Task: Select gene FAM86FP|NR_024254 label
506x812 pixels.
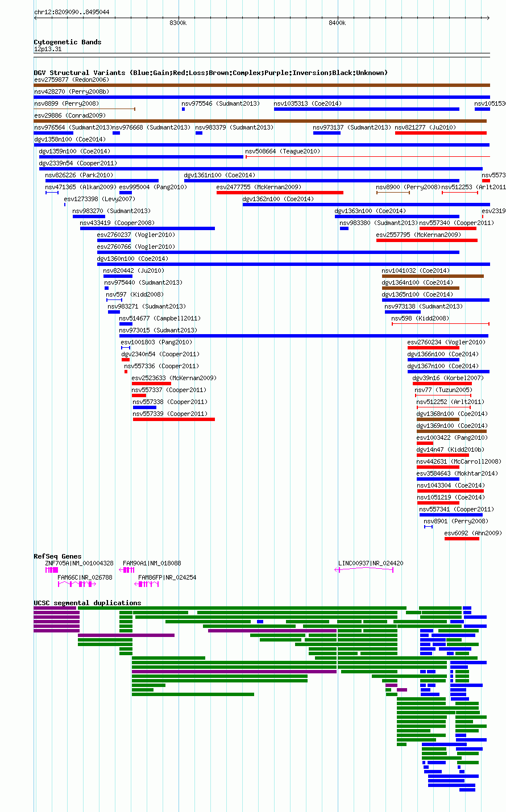Action: [167, 577]
